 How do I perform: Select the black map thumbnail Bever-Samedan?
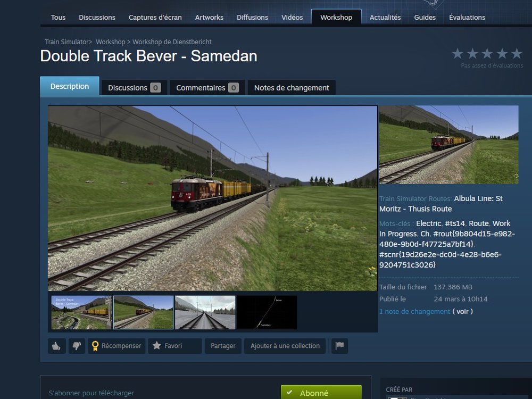tap(267, 312)
